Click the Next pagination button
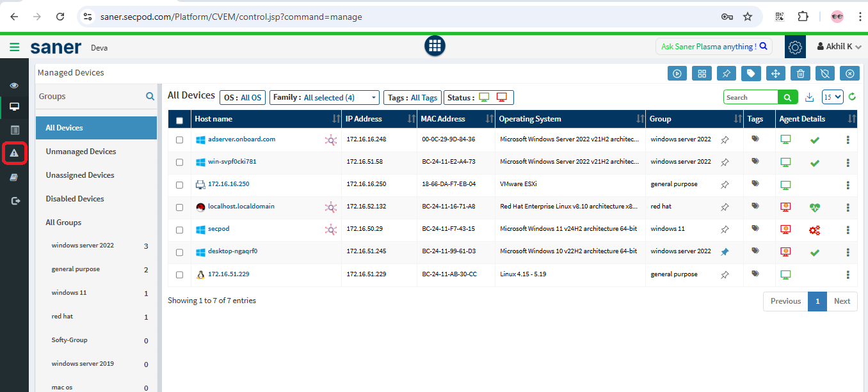Viewport: 868px width, 392px height. point(842,301)
